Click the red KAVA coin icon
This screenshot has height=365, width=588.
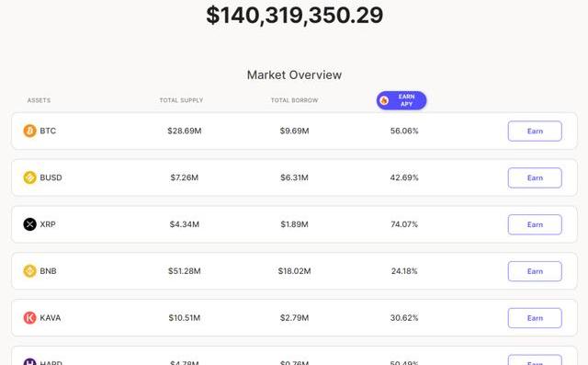click(x=30, y=318)
